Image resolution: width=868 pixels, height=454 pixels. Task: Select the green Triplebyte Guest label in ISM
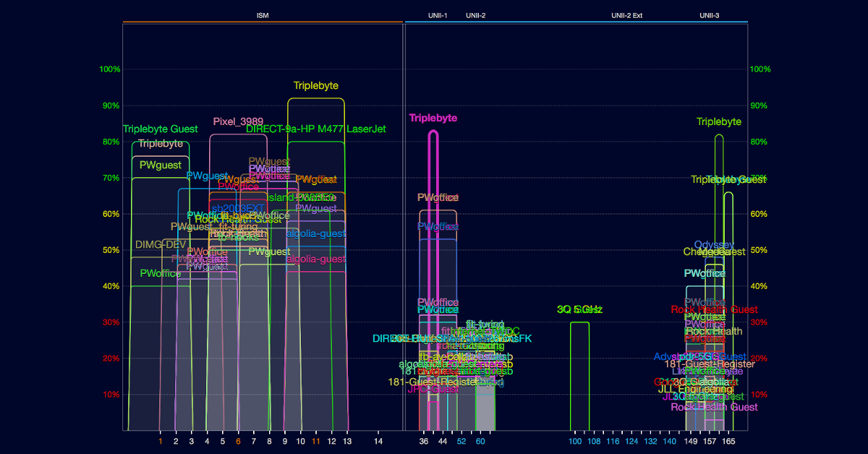pos(160,129)
